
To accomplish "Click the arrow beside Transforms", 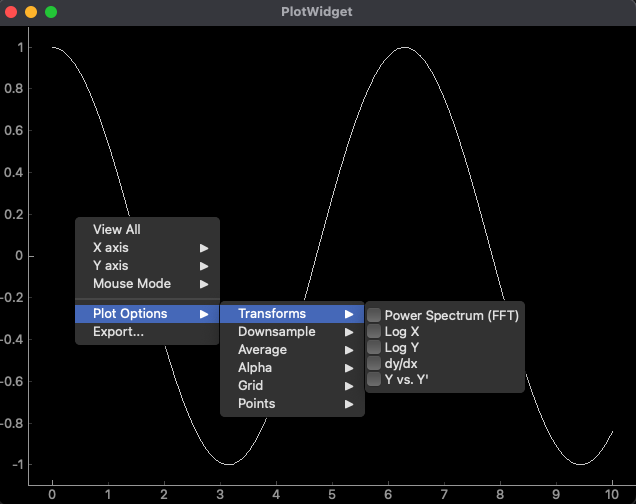I will point(349,314).
